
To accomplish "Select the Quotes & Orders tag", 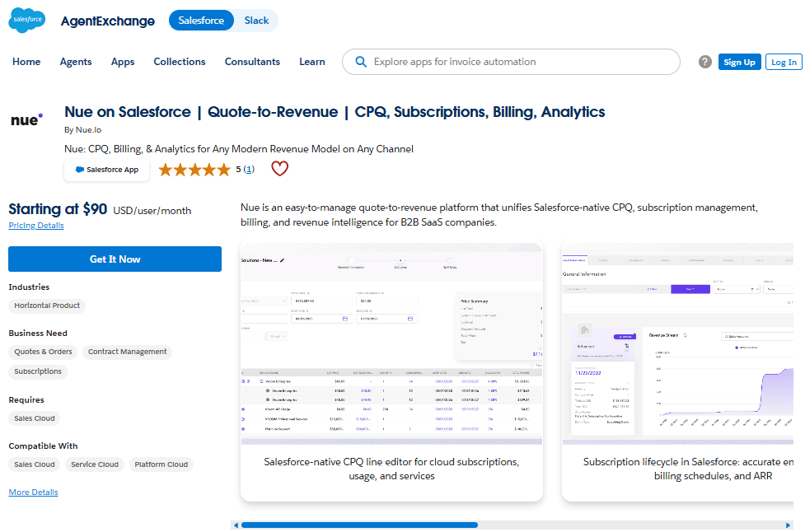I will [x=43, y=352].
